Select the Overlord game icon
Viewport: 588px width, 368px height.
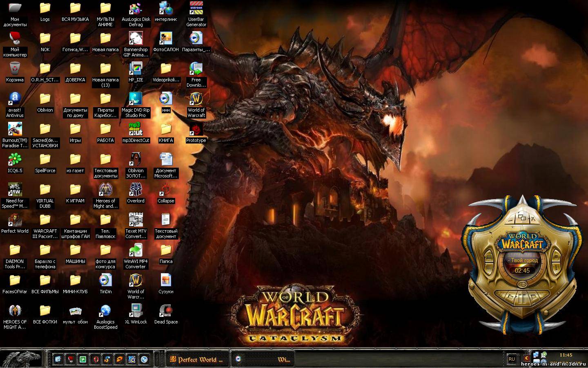pos(136,190)
